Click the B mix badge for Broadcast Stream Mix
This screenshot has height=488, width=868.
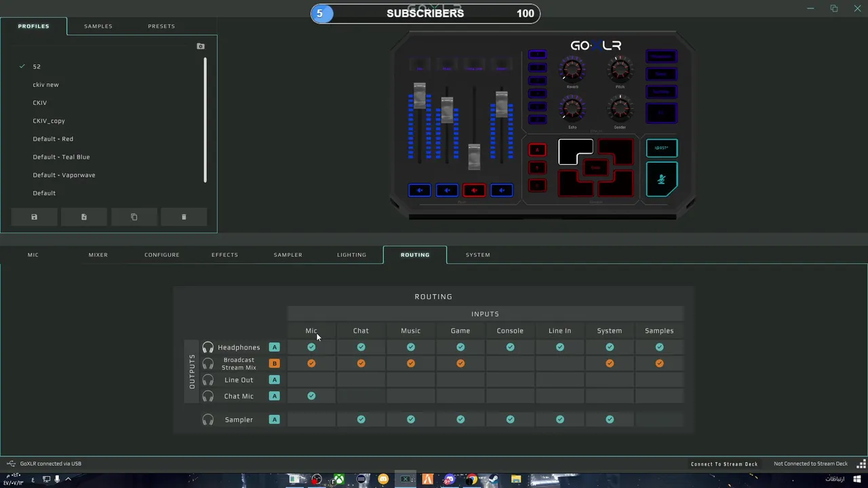[275, 363]
